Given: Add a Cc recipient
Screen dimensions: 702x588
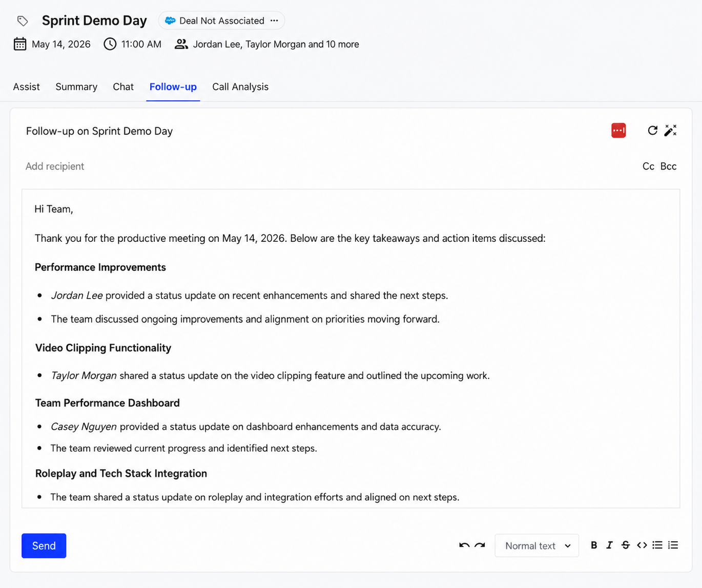Looking at the screenshot, I should 648,166.
